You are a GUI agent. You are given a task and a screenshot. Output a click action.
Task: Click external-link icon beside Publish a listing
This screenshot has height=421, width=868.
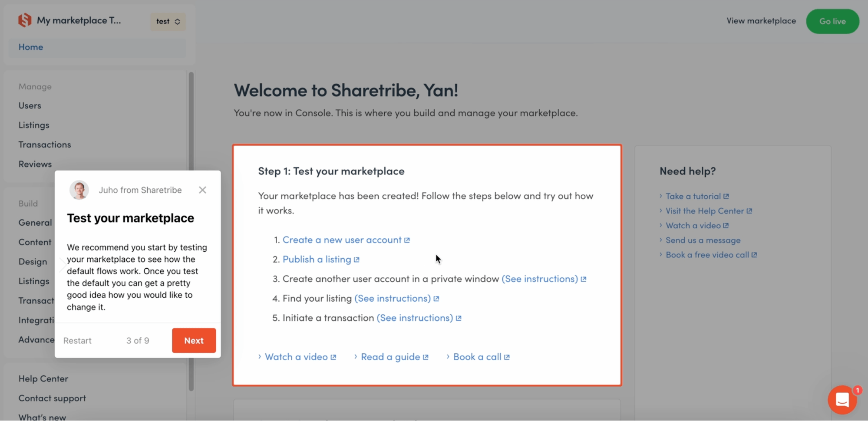tap(356, 260)
